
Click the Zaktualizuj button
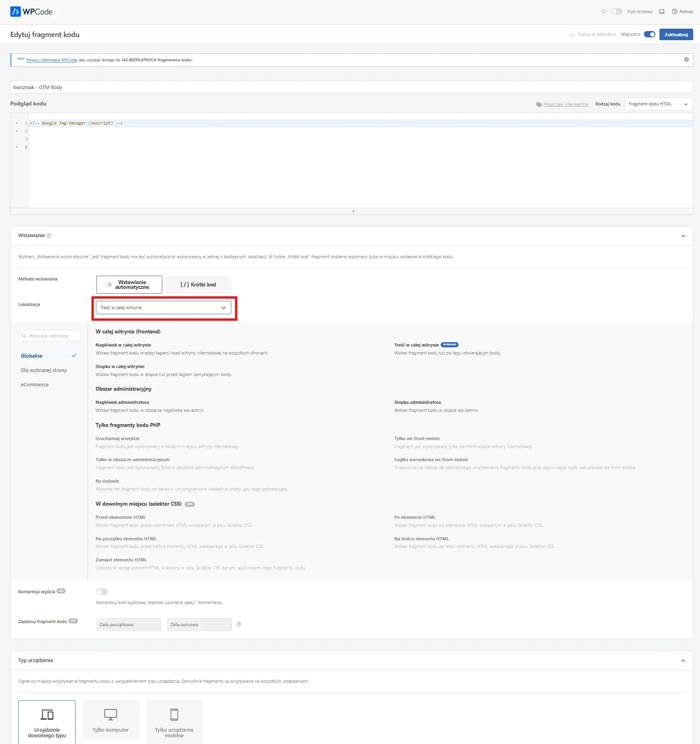676,35
